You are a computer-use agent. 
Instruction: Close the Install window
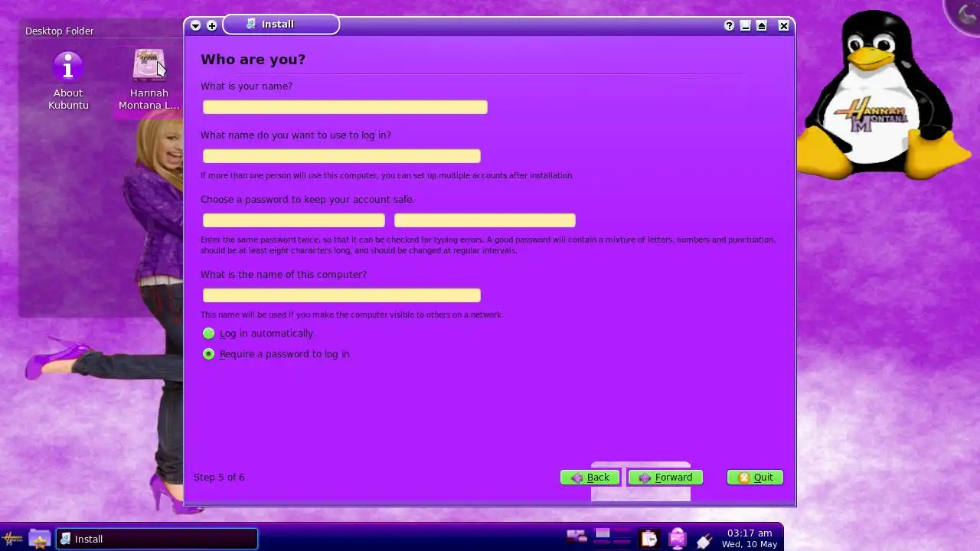783,25
